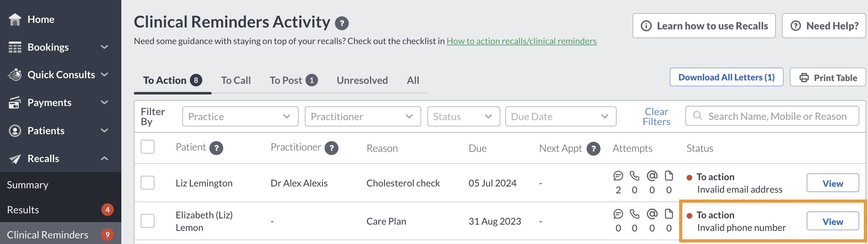
Task: Click the help icon next to Practitioner column
Action: pyautogui.click(x=331, y=148)
